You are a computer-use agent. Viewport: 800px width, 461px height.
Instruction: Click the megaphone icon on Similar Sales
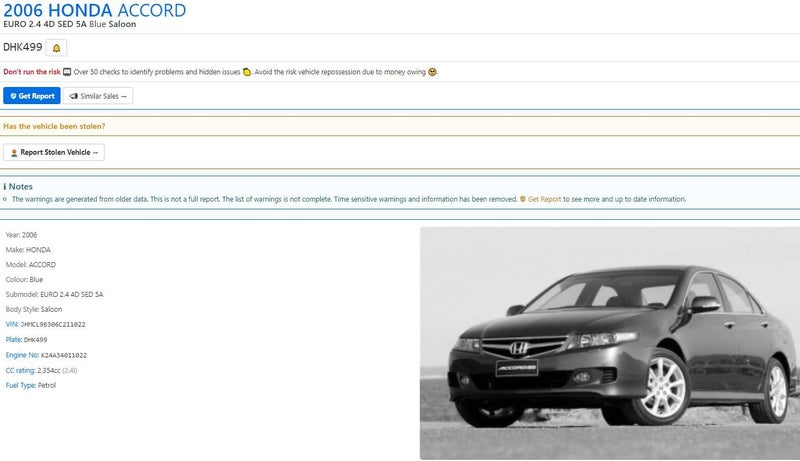click(74, 96)
